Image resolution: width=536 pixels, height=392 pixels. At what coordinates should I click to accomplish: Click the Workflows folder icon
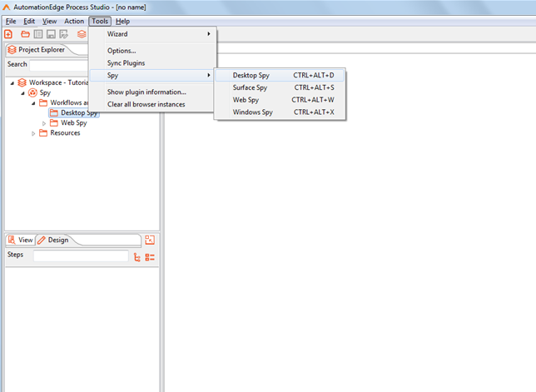point(43,102)
